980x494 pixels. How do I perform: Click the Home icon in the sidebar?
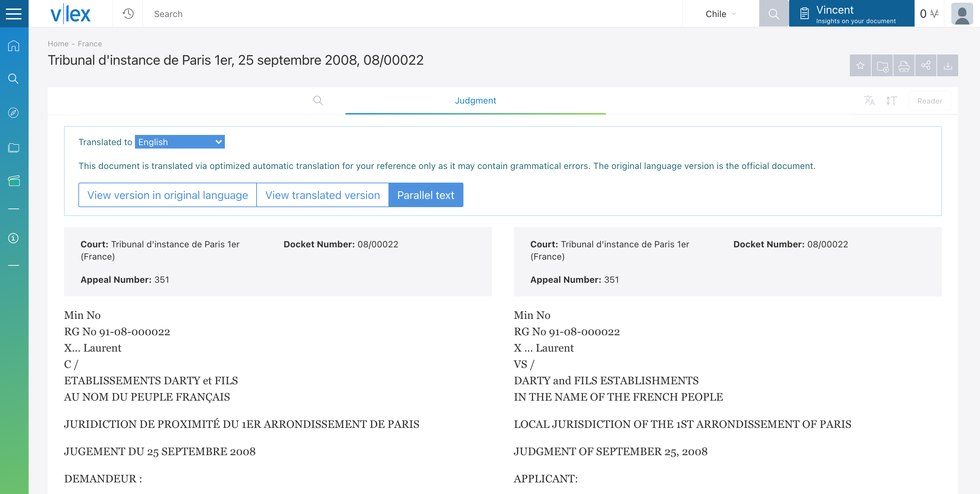coord(14,46)
